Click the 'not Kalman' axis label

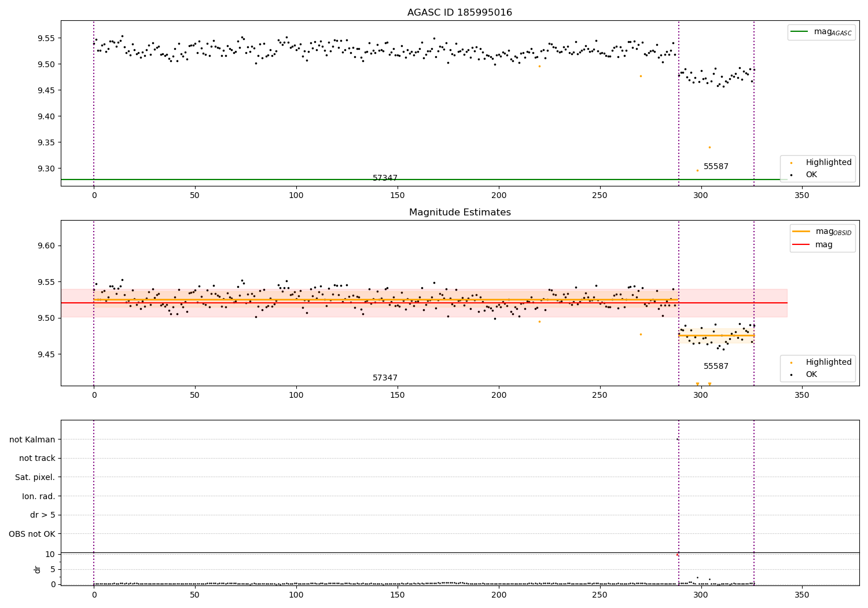[x=32, y=439]
